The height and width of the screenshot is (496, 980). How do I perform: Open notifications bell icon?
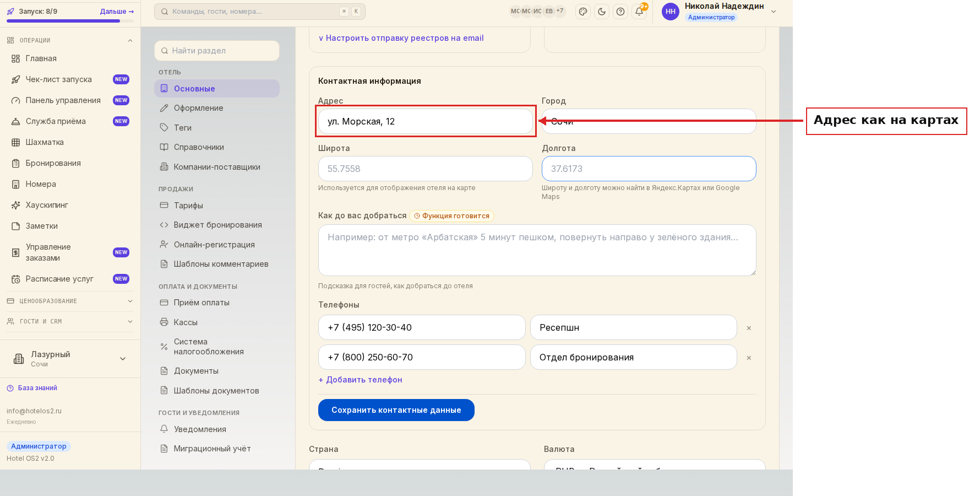tap(639, 12)
